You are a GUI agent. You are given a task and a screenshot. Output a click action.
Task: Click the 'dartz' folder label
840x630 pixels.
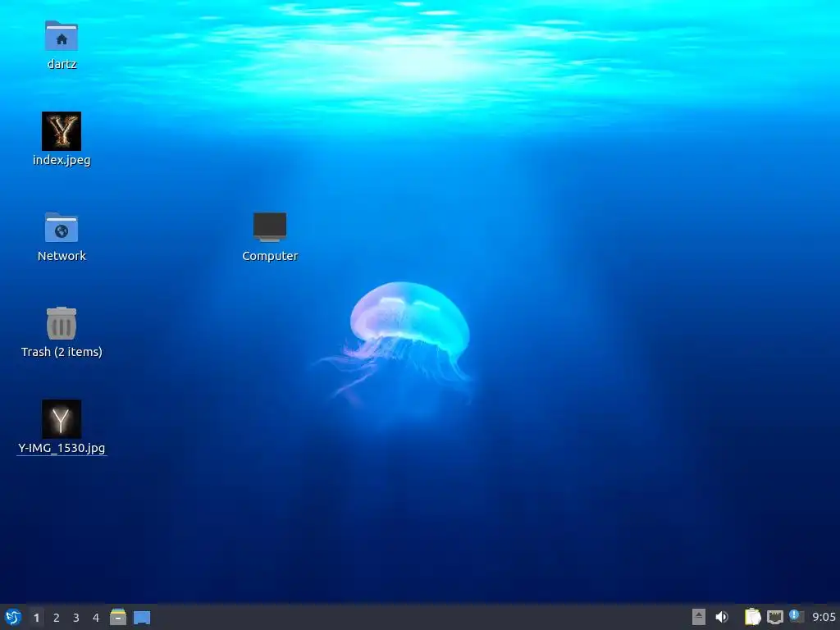point(62,64)
